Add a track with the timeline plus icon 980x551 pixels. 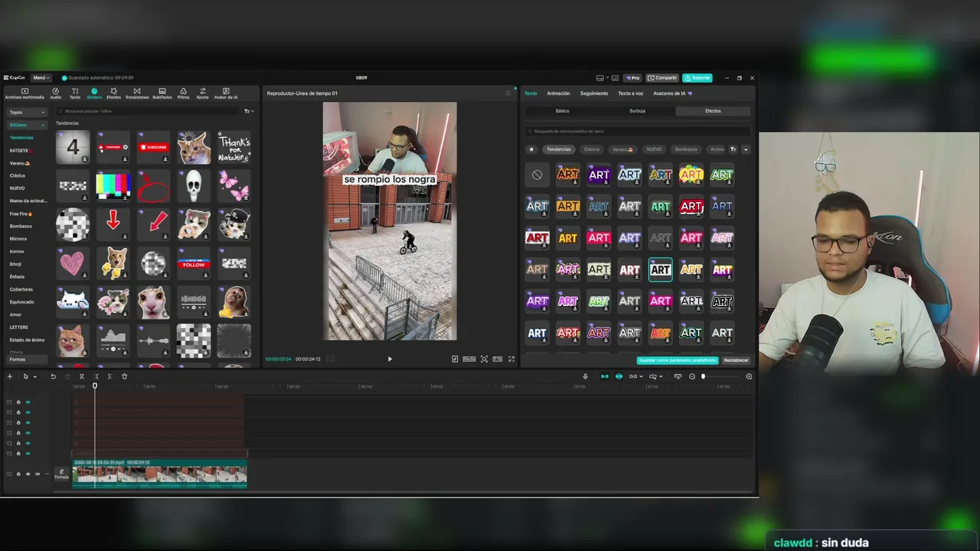point(10,377)
